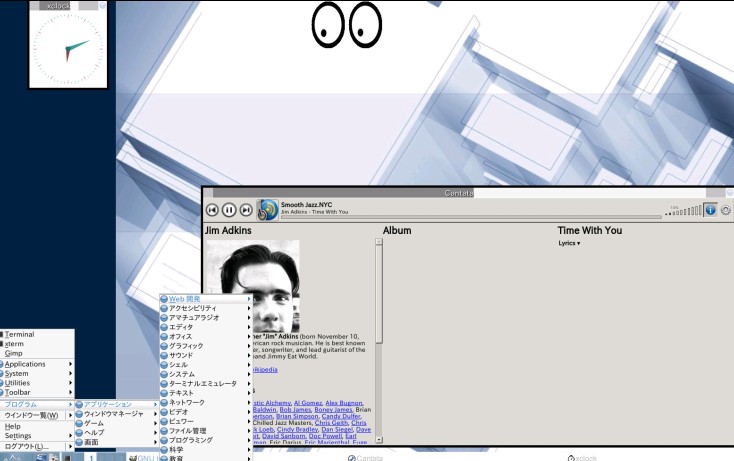The width and height of the screenshot is (734, 461).
Task: Skip to next track in Cantata
Action: click(246, 210)
